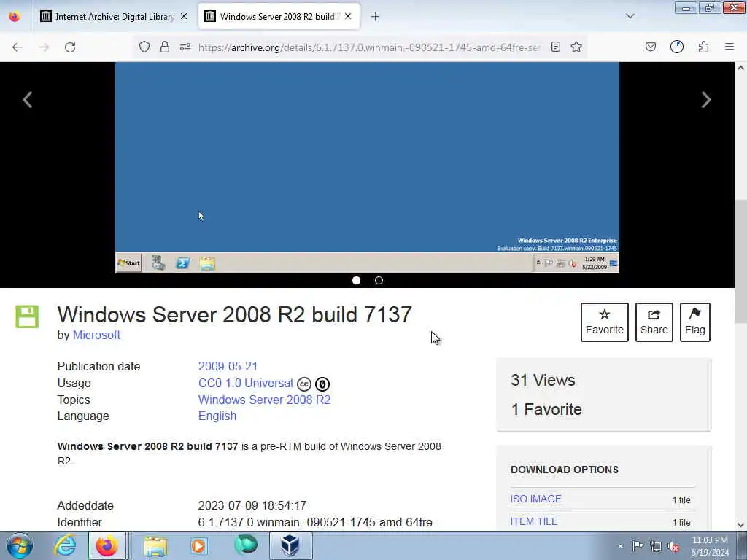Click the 1 Favorite statistic
Viewport: 747px width, 560px height.
click(x=546, y=409)
